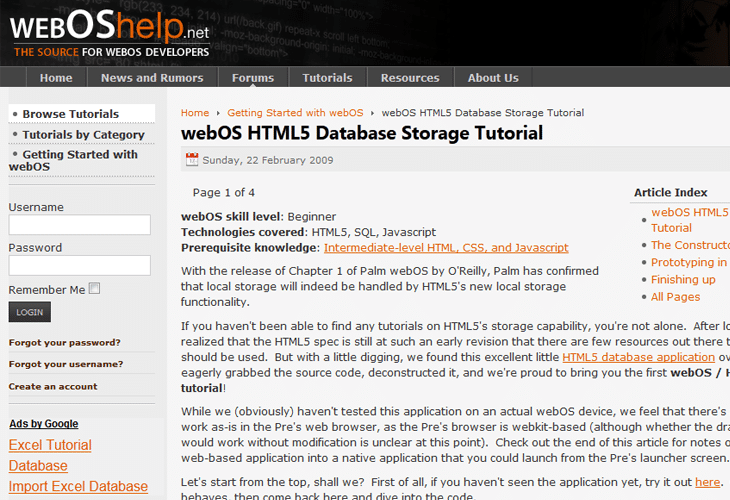The height and width of the screenshot is (500, 730).
Task: Open webOS HTML5 Tutorial in Article Index
Action: pyautogui.click(x=690, y=220)
